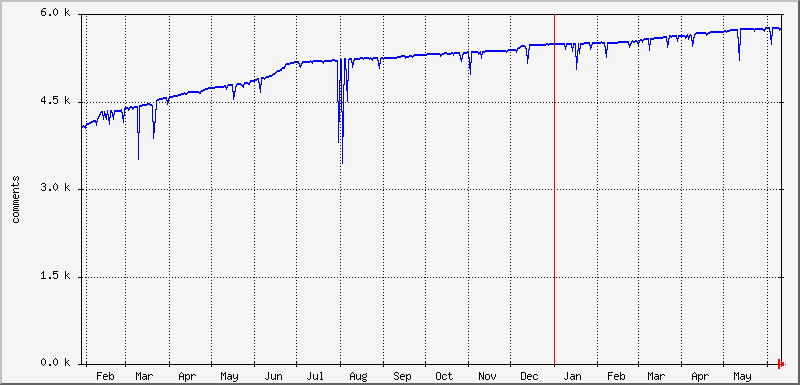Select the "Dec" month label
Image resolution: width=800 pixels, height=385 pixels.
click(530, 377)
